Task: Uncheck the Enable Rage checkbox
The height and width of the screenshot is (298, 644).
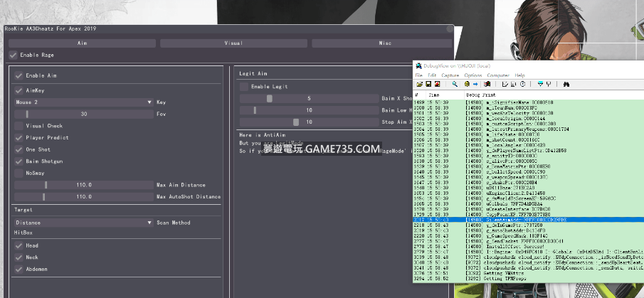Action: tap(14, 55)
